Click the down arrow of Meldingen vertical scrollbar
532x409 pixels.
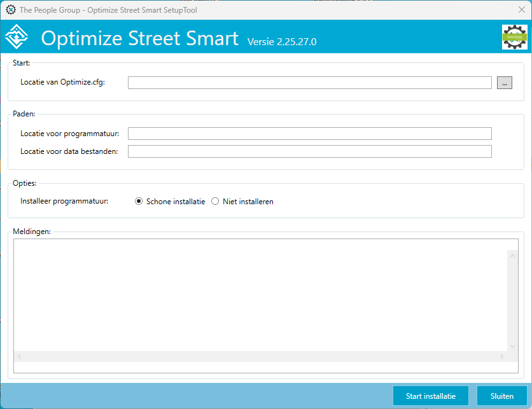(x=512, y=346)
